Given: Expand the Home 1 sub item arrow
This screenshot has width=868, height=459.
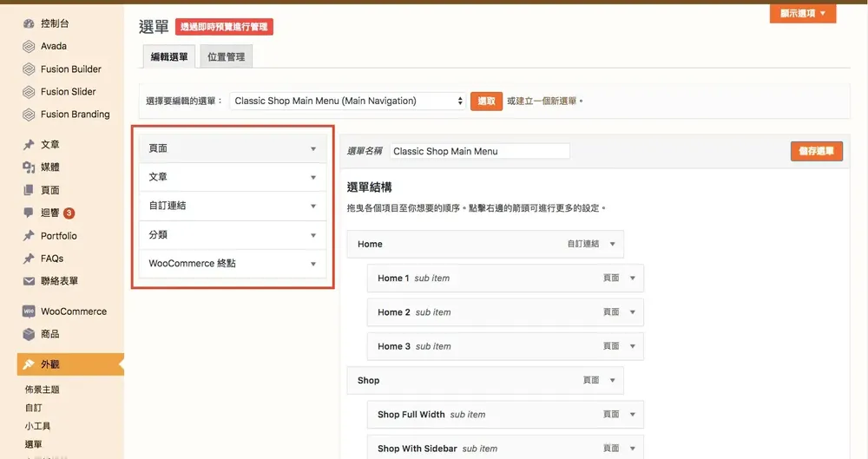Looking at the screenshot, I should pos(632,278).
